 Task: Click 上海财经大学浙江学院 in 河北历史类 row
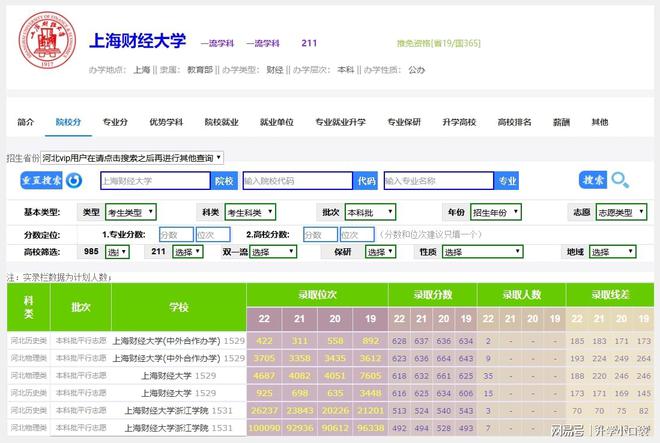click(x=166, y=411)
